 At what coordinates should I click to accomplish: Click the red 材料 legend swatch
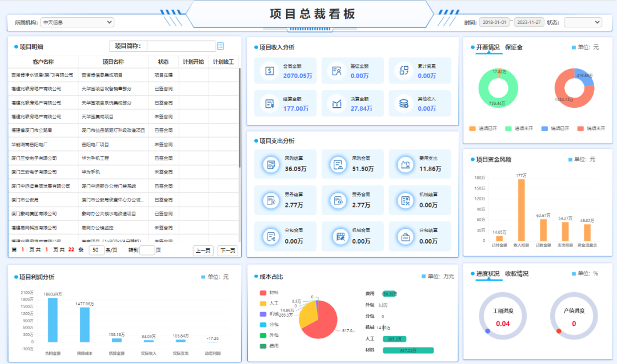coord(263,293)
